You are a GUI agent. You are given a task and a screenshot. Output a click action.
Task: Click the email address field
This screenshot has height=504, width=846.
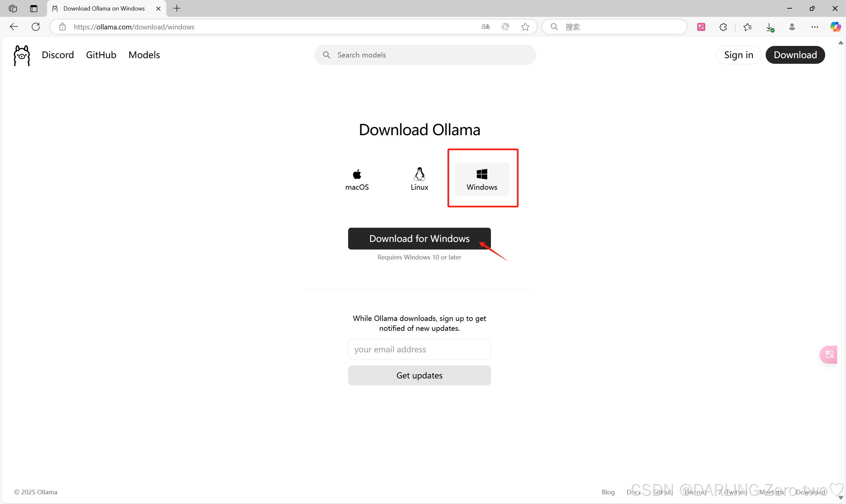point(419,349)
